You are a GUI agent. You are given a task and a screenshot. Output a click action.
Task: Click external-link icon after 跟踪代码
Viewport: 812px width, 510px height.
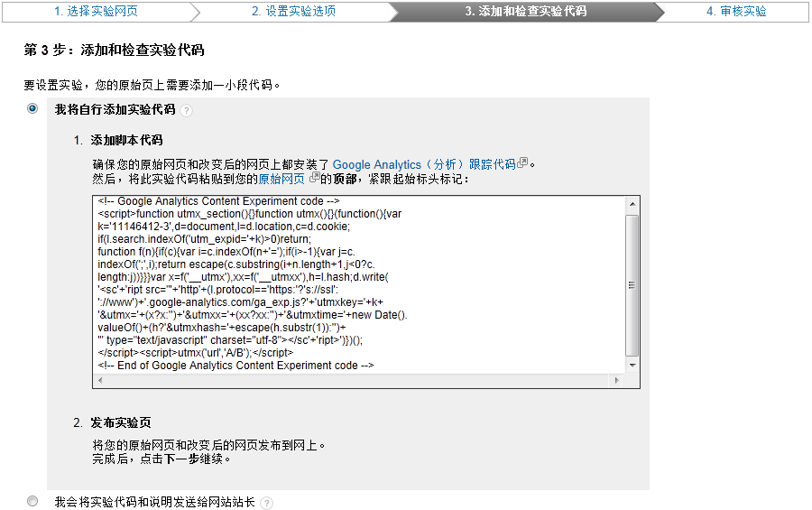(x=522, y=164)
